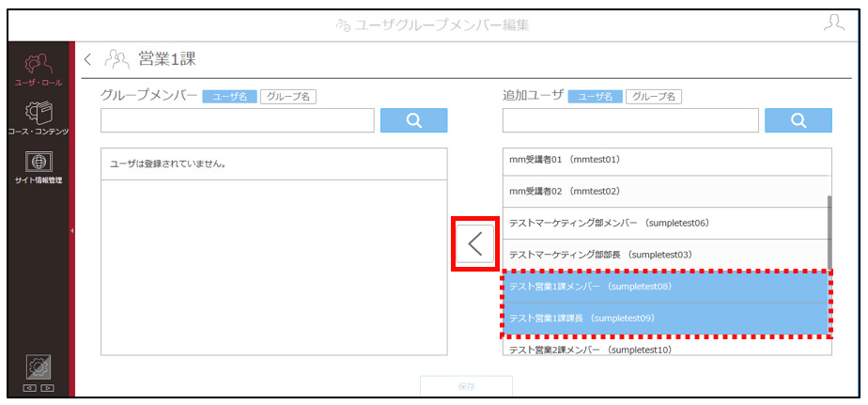Select user mm受講者01 (mmtest01)

click(x=667, y=160)
